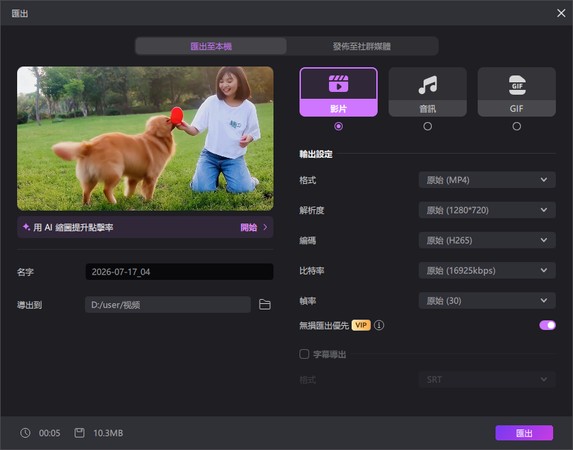
Task: Toggle the 無損匯出優先 switch off
Action: (x=547, y=325)
